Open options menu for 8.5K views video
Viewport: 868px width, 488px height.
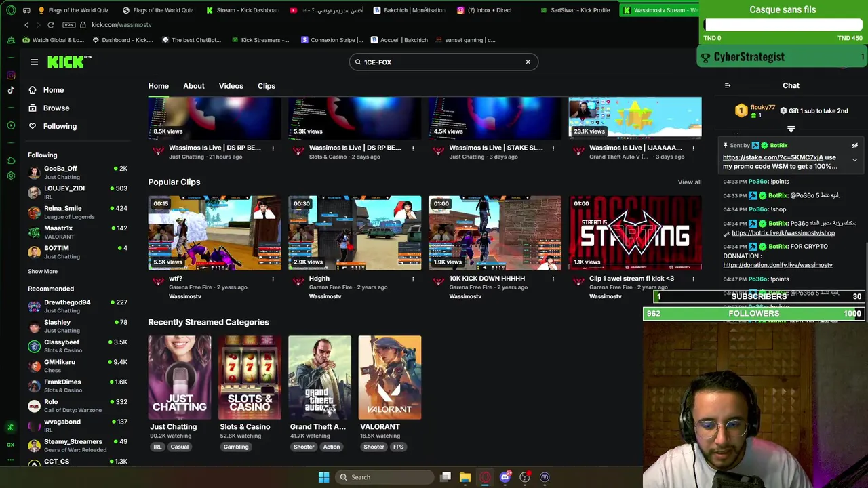point(273,148)
